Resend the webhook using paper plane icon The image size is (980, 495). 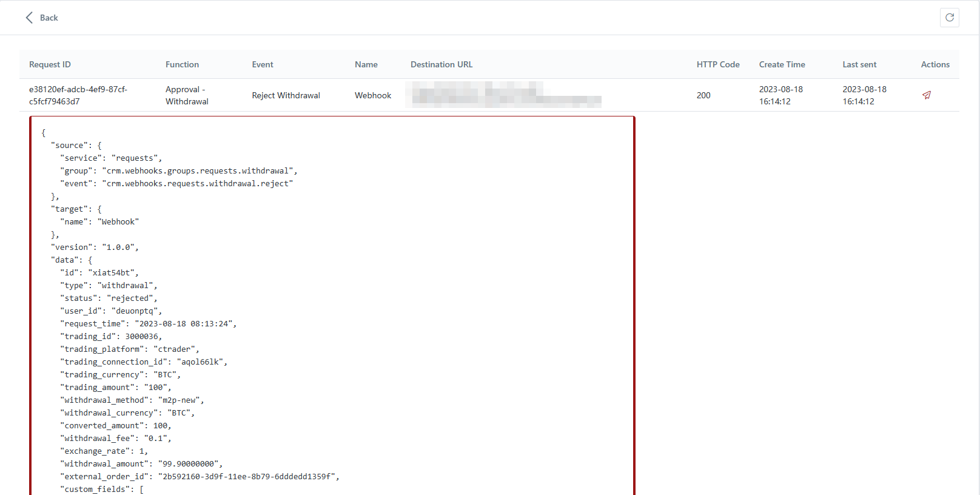pyautogui.click(x=926, y=95)
